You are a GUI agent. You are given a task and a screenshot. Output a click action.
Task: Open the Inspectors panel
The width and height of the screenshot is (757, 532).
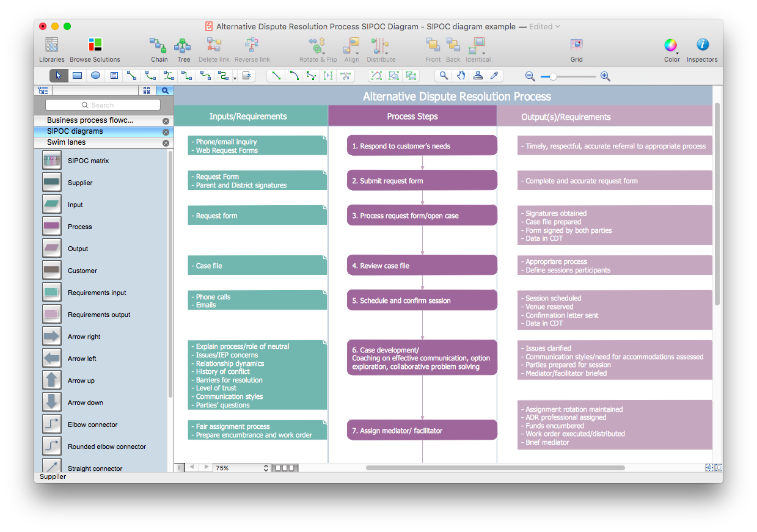click(x=702, y=49)
